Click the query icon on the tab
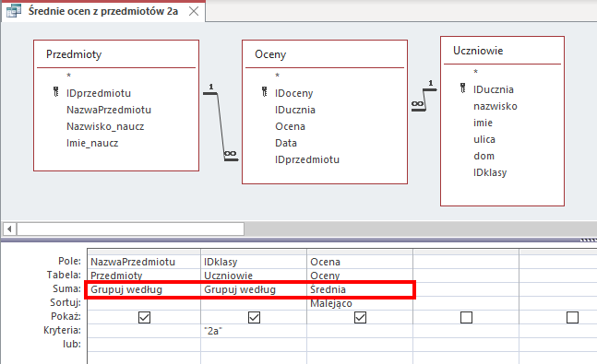This screenshot has width=597, height=364. pyautogui.click(x=13, y=11)
